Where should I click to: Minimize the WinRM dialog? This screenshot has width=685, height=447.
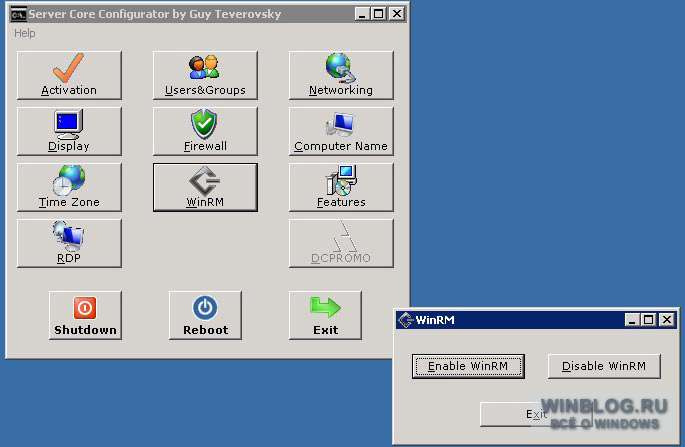pyautogui.click(x=632, y=320)
